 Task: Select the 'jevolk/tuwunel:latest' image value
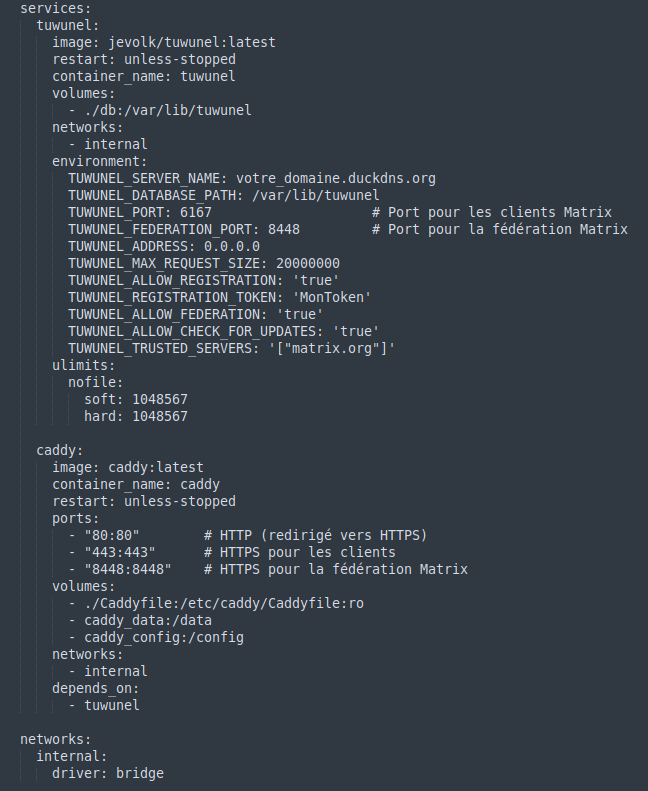click(192, 42)
